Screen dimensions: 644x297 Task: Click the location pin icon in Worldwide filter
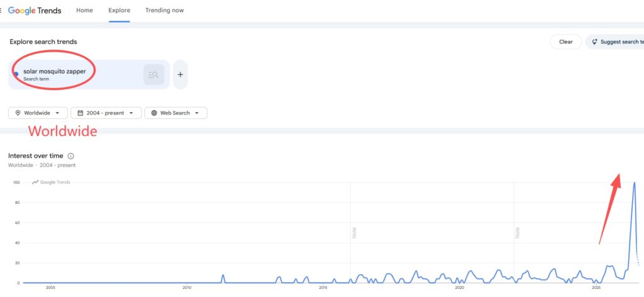pos(18,113)
